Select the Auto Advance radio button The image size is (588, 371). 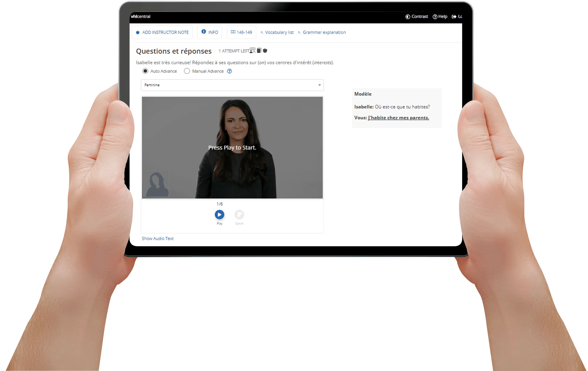144,71
